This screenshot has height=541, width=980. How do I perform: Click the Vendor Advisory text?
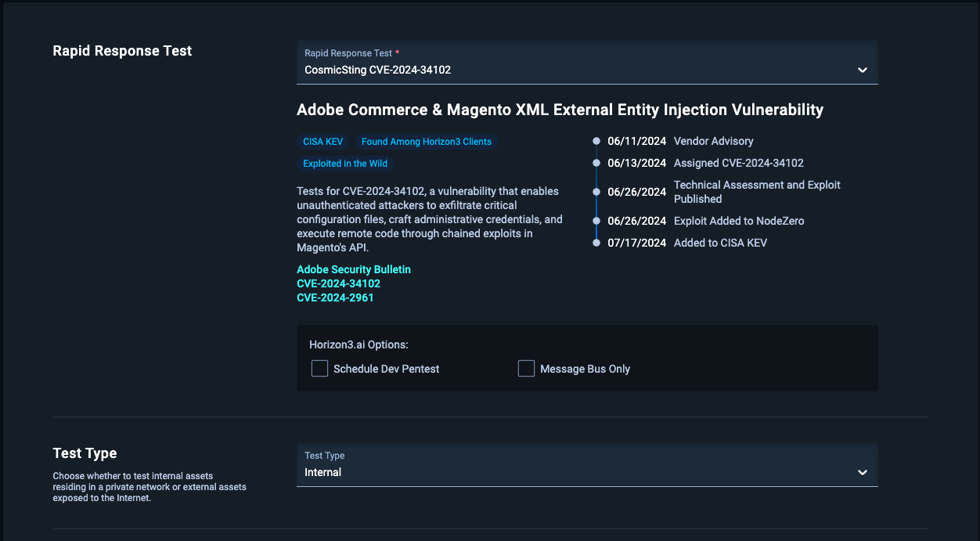click(x=714, y=142)
